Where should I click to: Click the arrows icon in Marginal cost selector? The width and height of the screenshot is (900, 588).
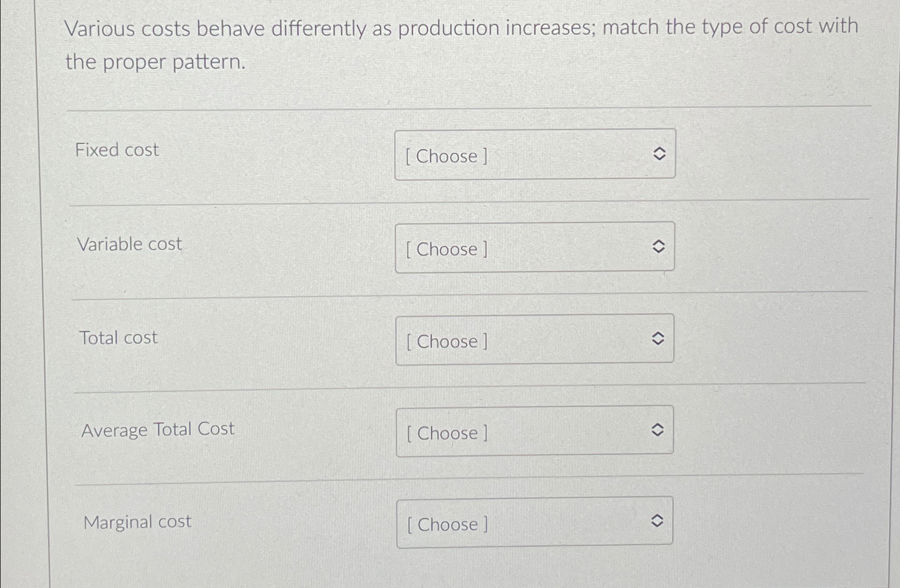[657, 521]
